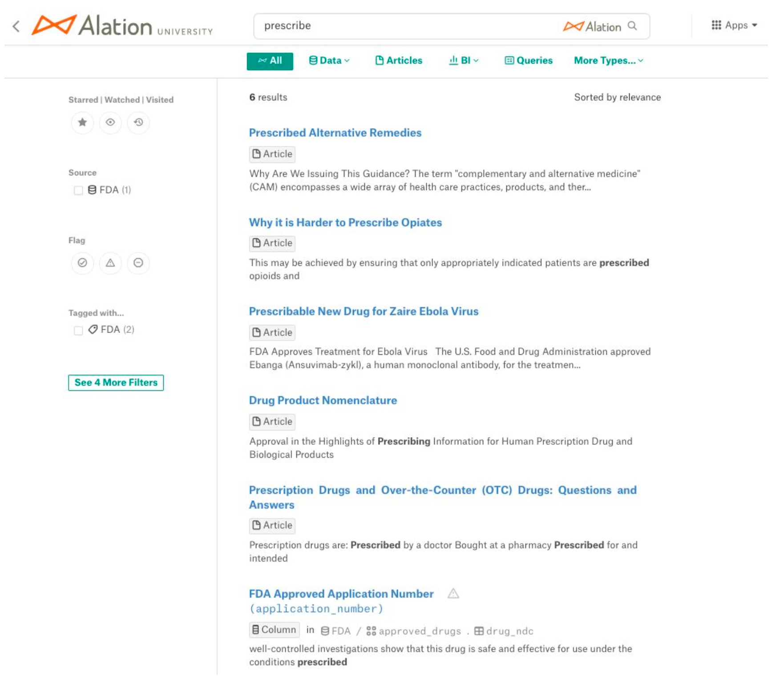Click the back arrow beside Alation logo

tap(16, 26)
